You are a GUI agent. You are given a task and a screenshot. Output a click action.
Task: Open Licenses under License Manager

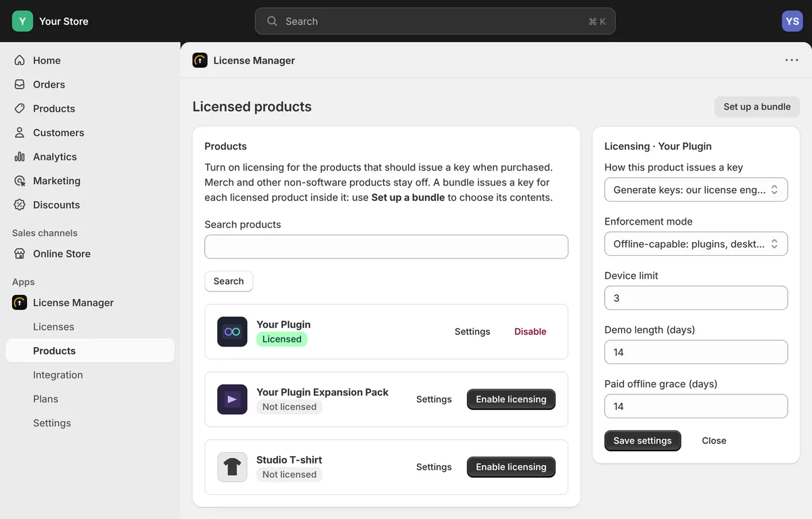(90, 327)
